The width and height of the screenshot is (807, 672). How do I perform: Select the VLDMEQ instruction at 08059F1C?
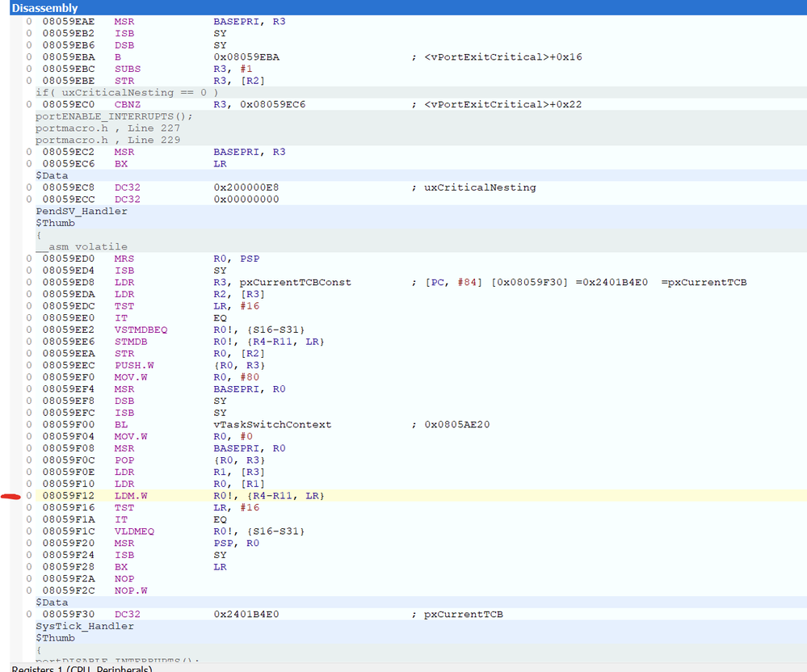[133, 531]
